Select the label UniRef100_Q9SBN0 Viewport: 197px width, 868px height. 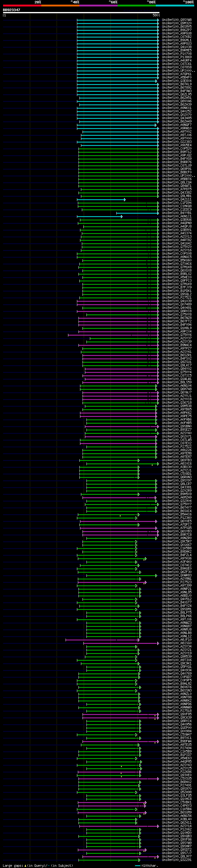(x=177, y=426)
